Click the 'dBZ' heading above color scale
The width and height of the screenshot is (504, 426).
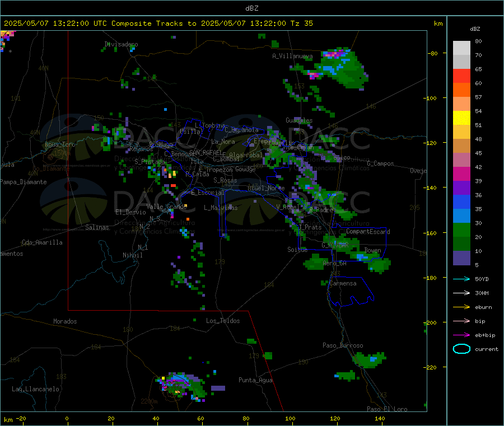click(475, 29)
